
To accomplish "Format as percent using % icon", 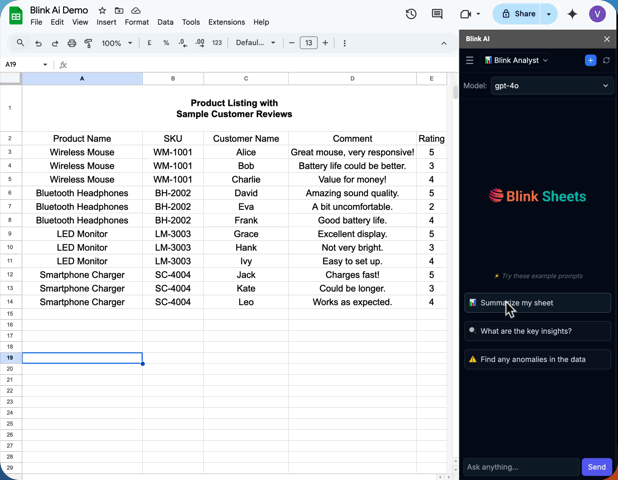I will click(x=166, y=43).
